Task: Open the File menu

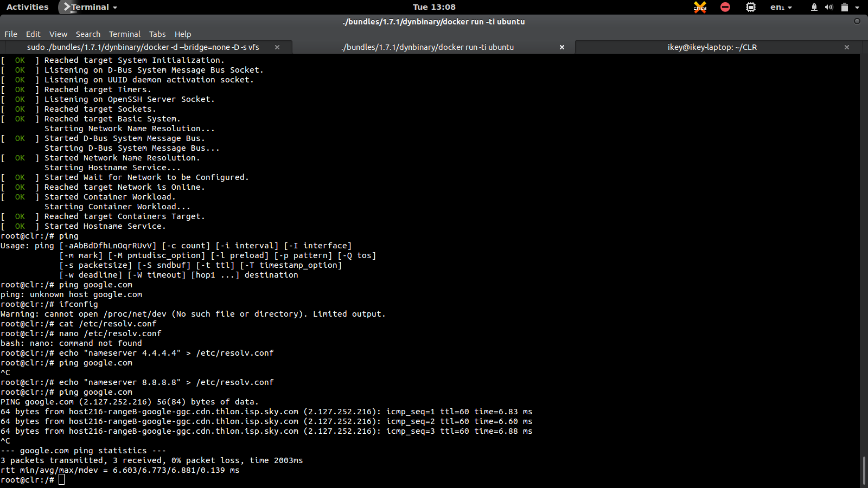Action: [11, 34]
